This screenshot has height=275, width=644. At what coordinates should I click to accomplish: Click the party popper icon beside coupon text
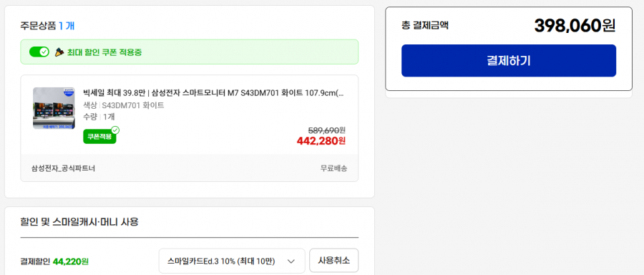click(60, 52)
